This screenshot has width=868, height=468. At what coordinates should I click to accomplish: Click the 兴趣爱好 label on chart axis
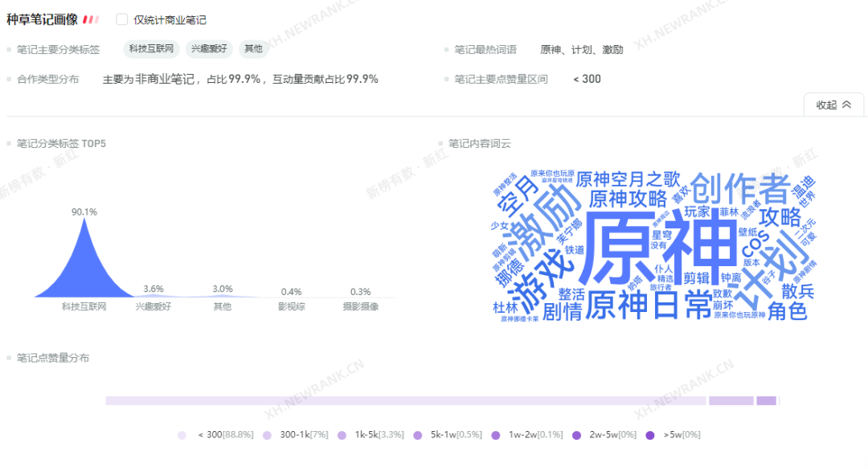(x=153, y=306)
